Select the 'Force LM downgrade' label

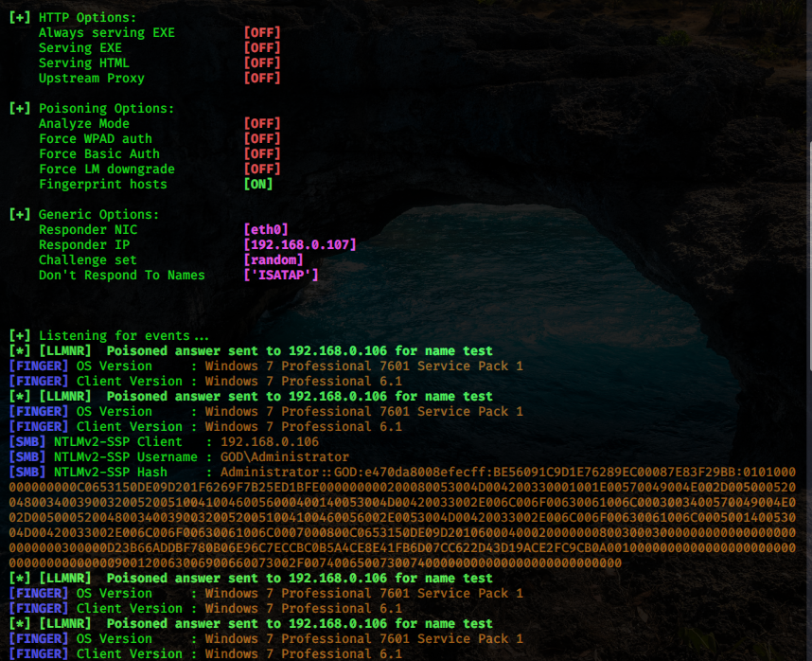point(107,169)
